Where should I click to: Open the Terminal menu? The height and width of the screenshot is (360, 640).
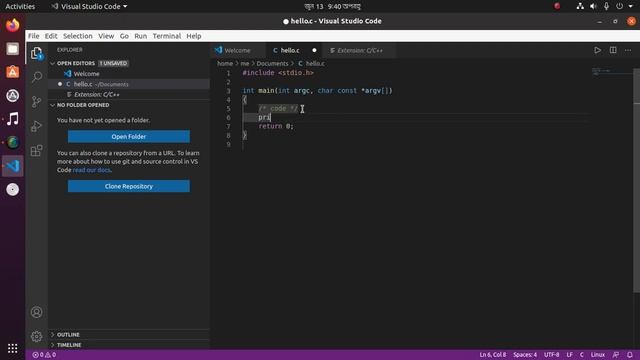(x=167, y=36)
